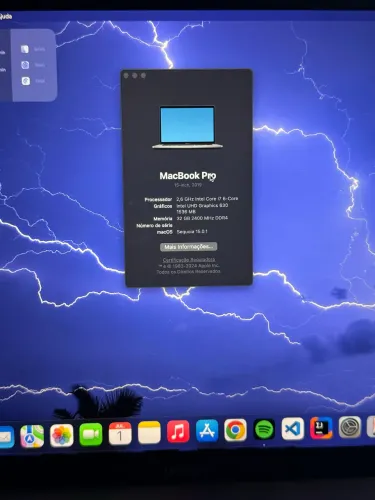Click the 15-inch, 2019 model text

188,185
